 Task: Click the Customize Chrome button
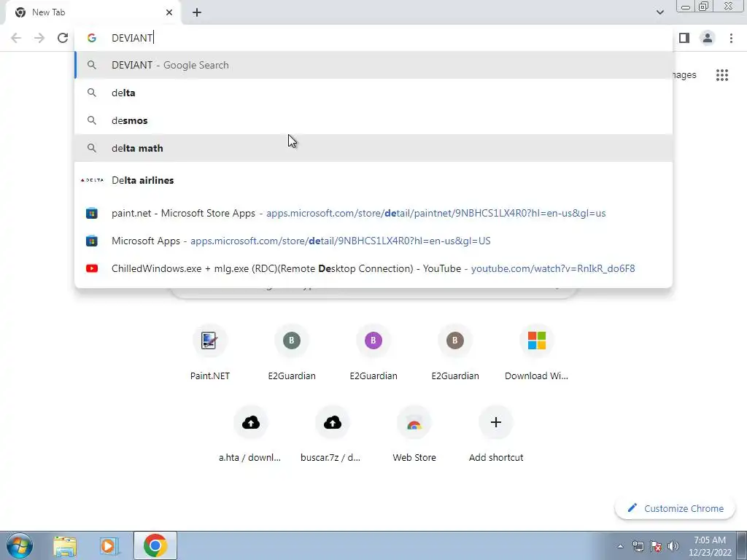pyautogui.click(x=675, y=508)
